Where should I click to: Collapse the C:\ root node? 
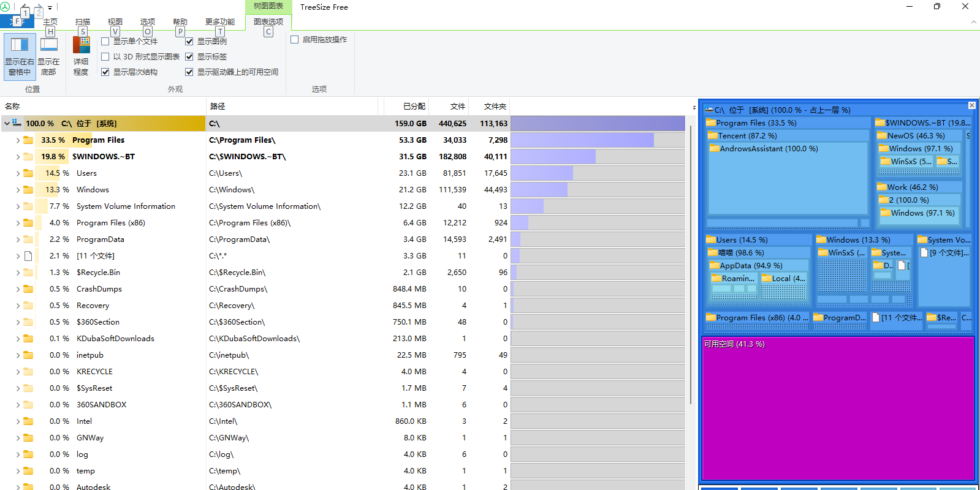click(7, 124)
